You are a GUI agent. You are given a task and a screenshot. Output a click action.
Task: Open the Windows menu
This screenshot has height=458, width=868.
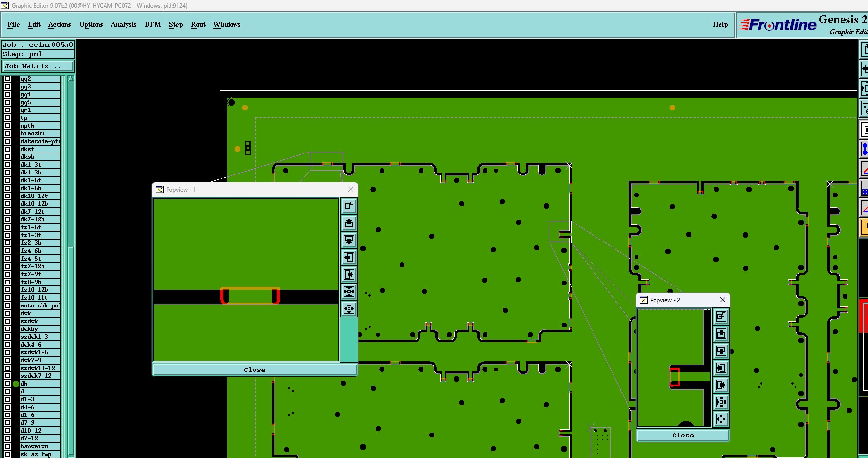click(x=227, y=24)
